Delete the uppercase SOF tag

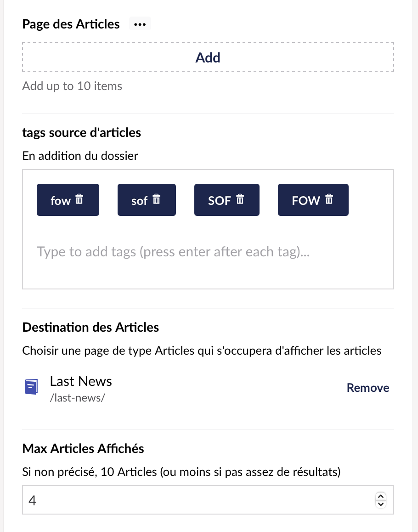pyautogui.click(x=240, y=199)
